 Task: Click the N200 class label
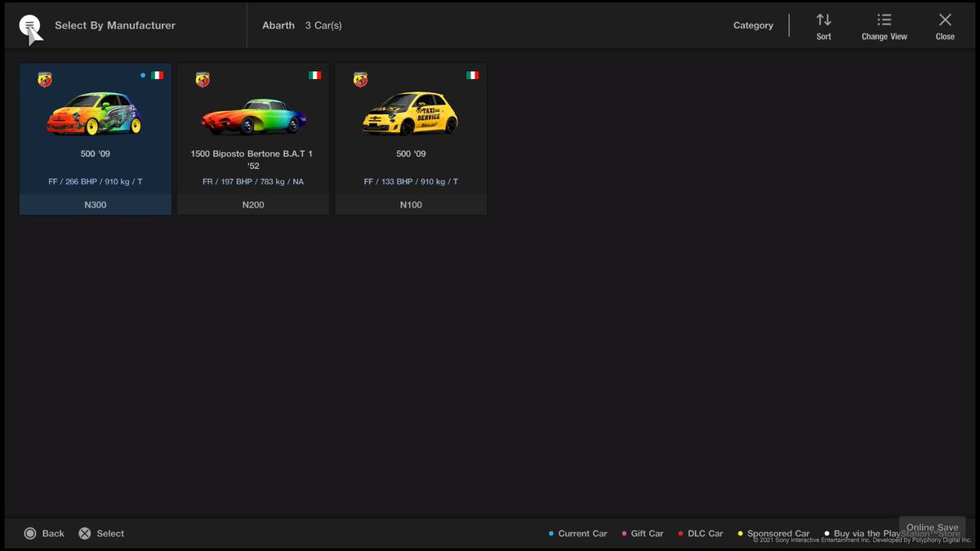(x=253, y=205)
